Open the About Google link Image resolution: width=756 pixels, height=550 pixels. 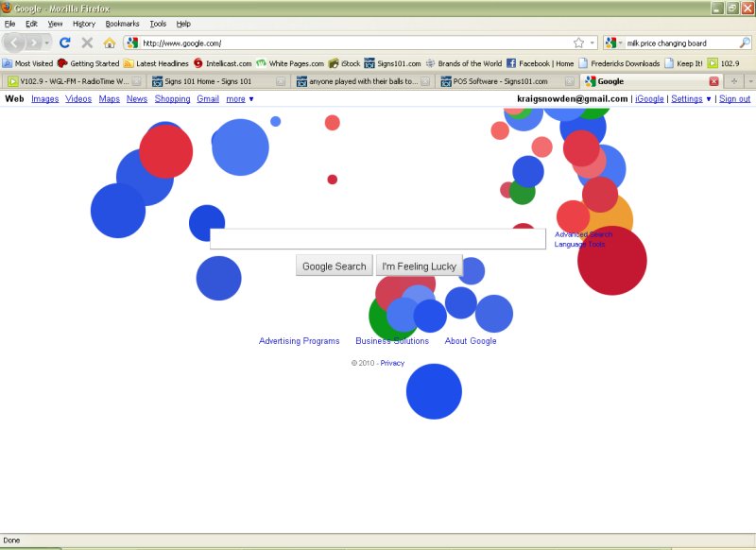[x=470, y=341]
